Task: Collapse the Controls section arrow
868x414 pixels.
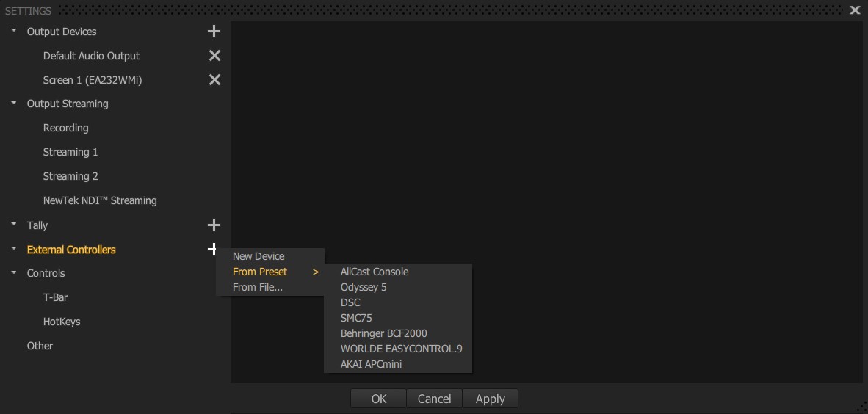Action: [14, 272]
